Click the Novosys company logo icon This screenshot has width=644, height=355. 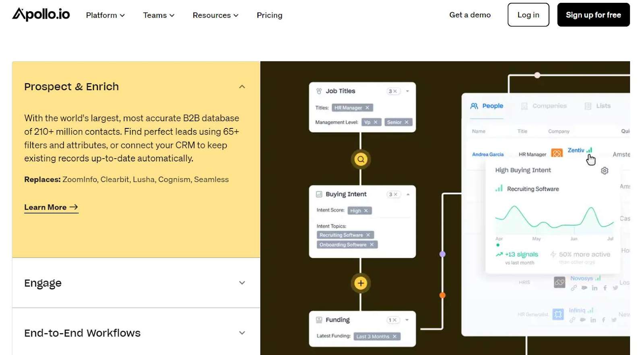tap(559, 283)
